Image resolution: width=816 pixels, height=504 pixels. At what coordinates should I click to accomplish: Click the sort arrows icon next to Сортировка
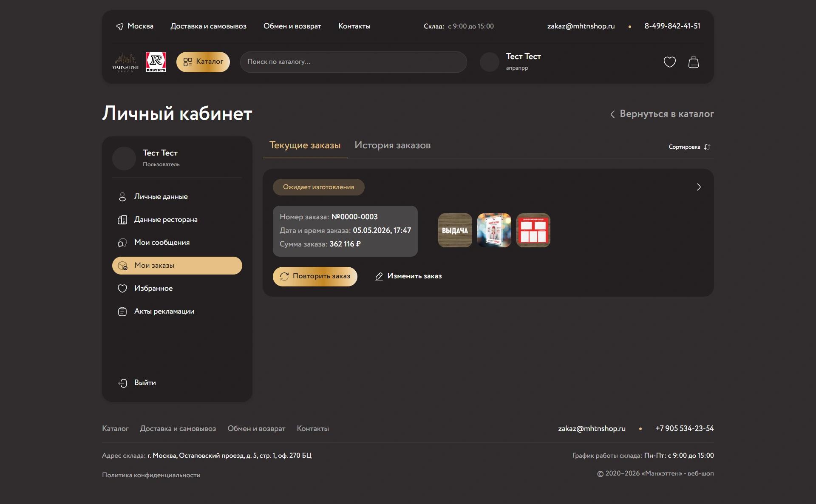point(707,147)
